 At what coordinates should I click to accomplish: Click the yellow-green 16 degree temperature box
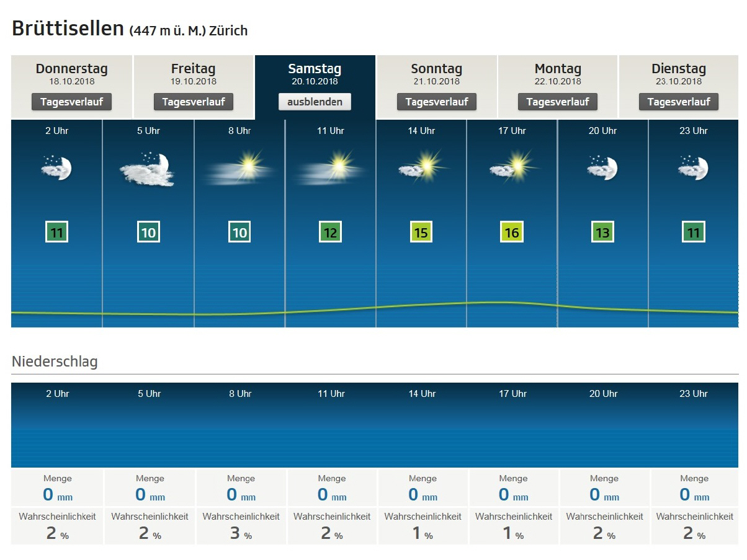pos(512,233)
